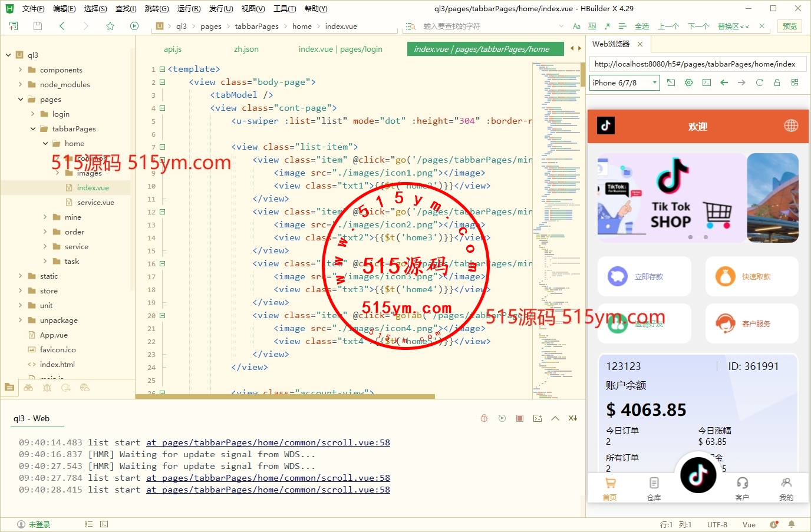Click TikTok center button in app tabbar
Image resolution: width=811 pixels, height=532 pixels.
click(x=698, y=474)
